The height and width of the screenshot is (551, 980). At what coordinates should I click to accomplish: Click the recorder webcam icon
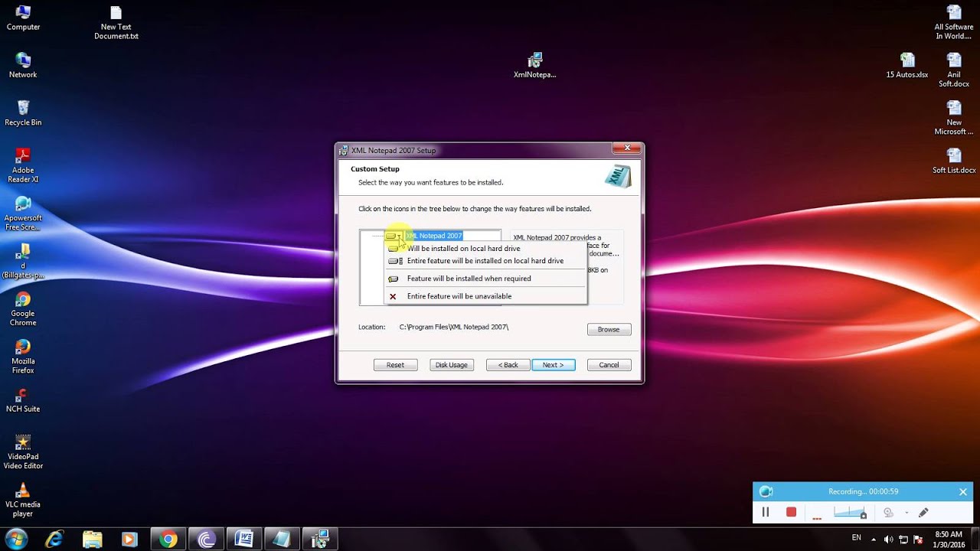point(888,512)
